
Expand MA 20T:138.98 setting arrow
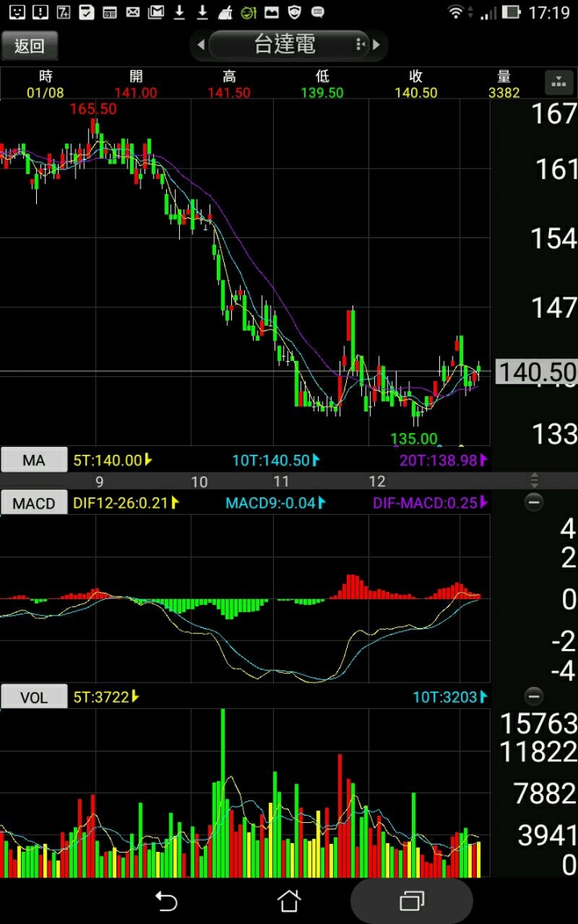tap(483, 460)
